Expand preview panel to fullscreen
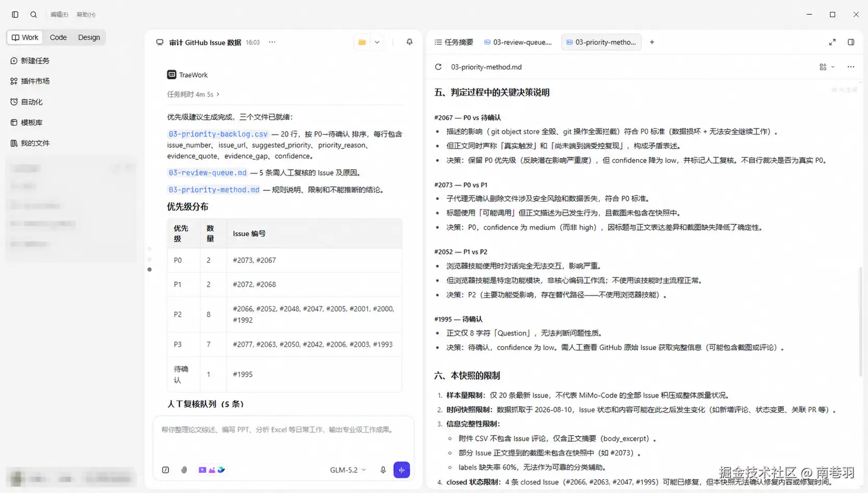 (x=832, y=42)
